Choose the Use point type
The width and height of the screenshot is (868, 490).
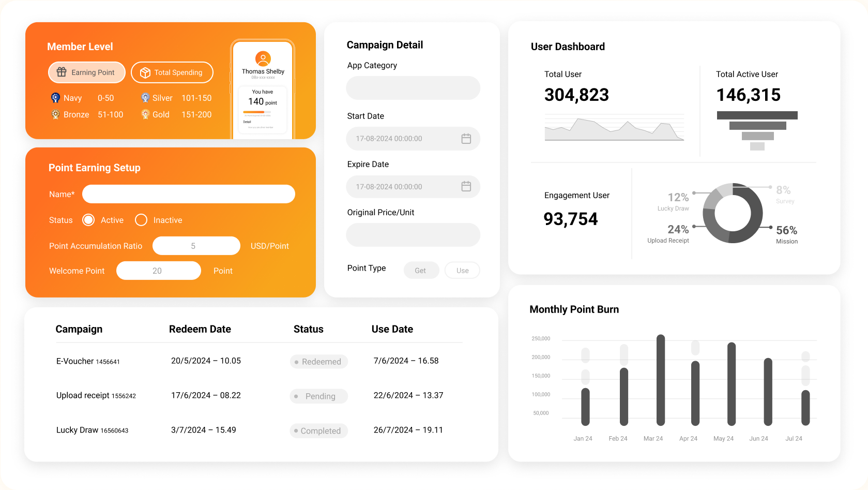[x=462, y=271]
